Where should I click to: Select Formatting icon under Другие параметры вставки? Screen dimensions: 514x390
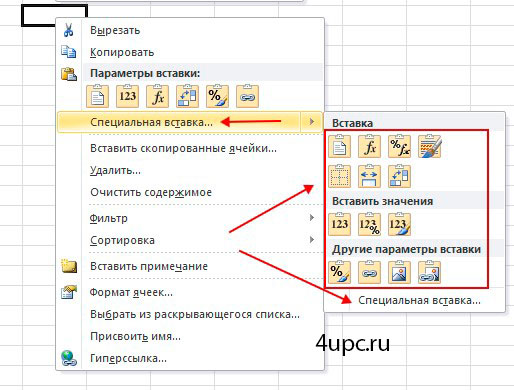tap(339, 272)
